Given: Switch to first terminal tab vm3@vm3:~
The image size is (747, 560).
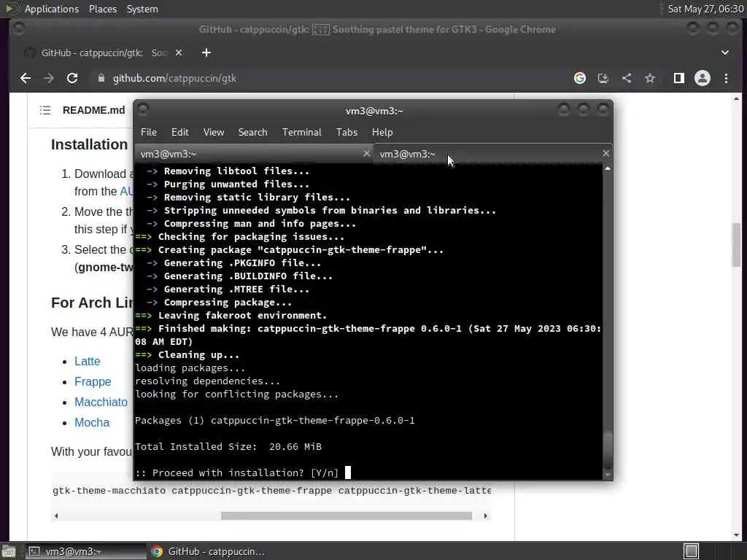Looking at the screenshot, I should coord(254,154).
